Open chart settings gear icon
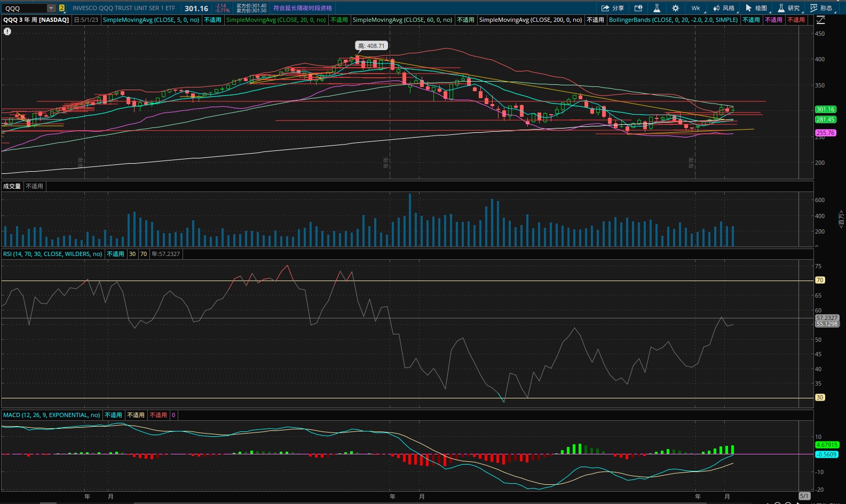Image resolution: width=846 pixels, height=504 pixels. (675, 8)
